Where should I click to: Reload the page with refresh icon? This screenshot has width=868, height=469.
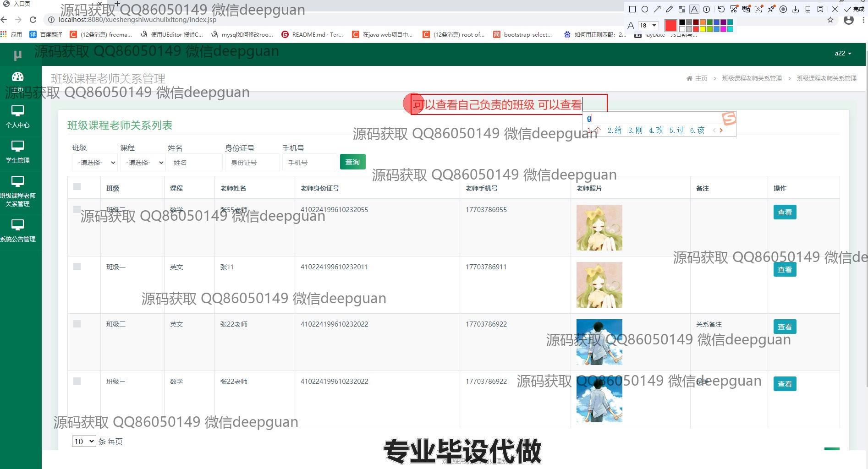click(x=33, y=20)
